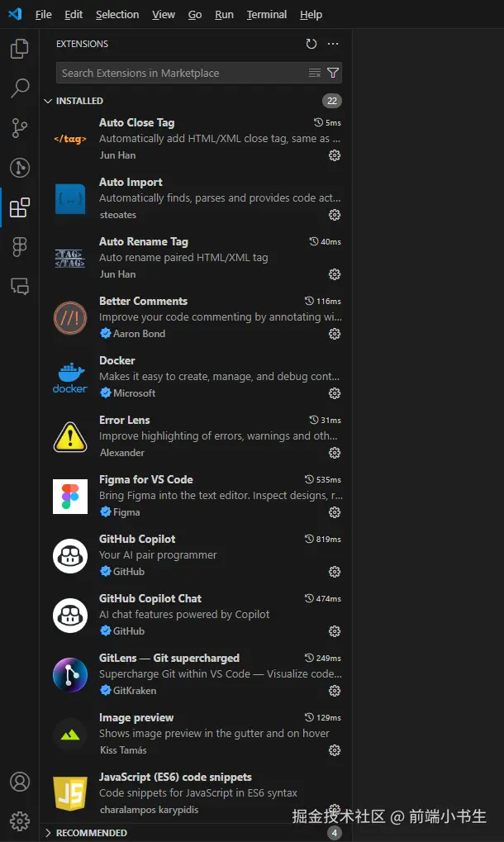
Task: Clear extensions search results
Action: point(315,73)
